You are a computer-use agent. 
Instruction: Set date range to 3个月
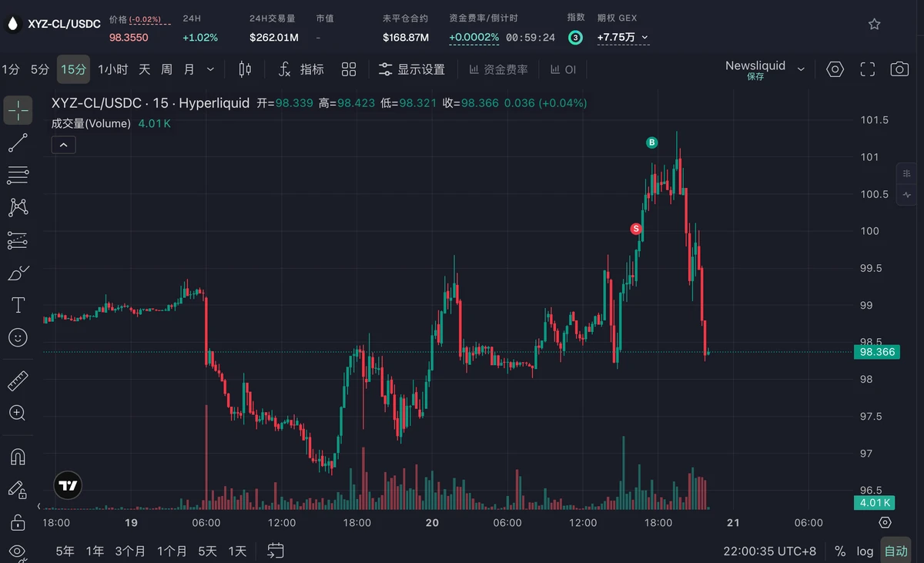coord(130,551)
